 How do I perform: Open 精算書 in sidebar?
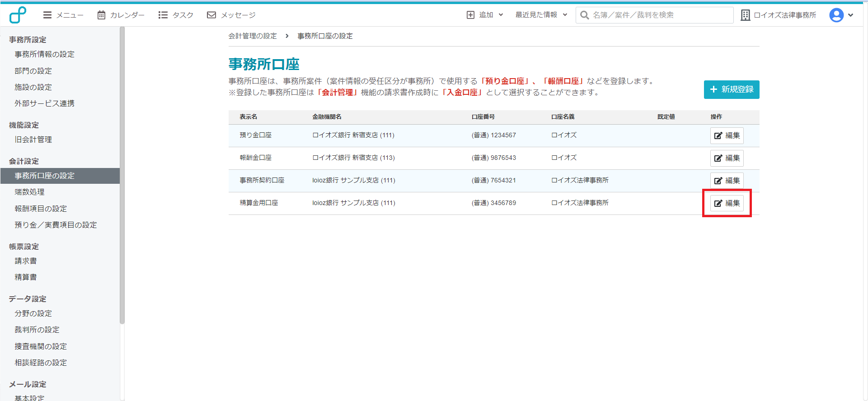26,277
